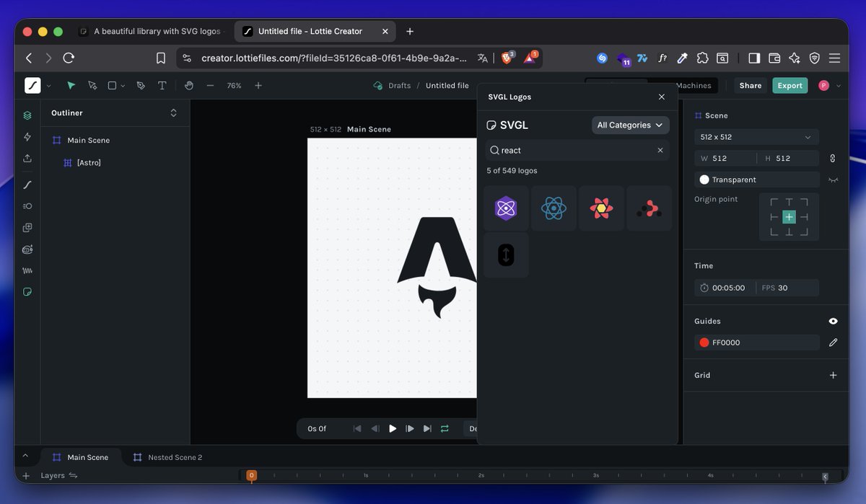Open the snail-shaped plugin sidebar icon
Viewport: 866px width, 504px height.
pos(27,249)
